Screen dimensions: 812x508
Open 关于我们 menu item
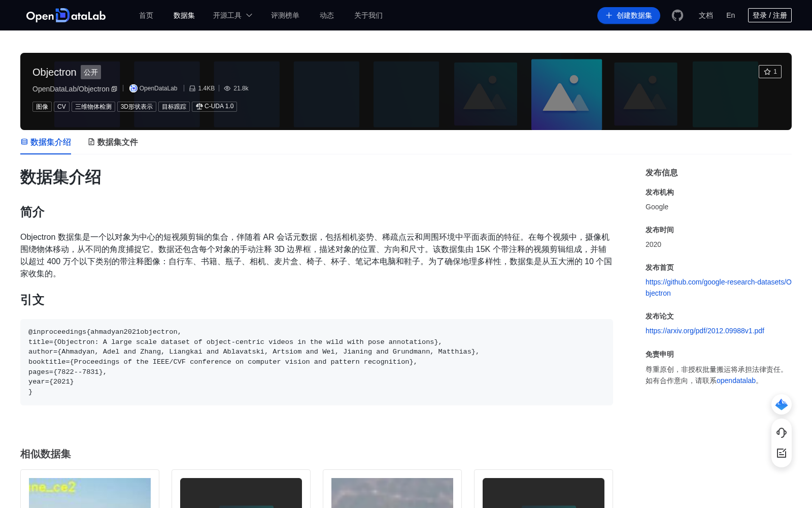coord(368,15)
